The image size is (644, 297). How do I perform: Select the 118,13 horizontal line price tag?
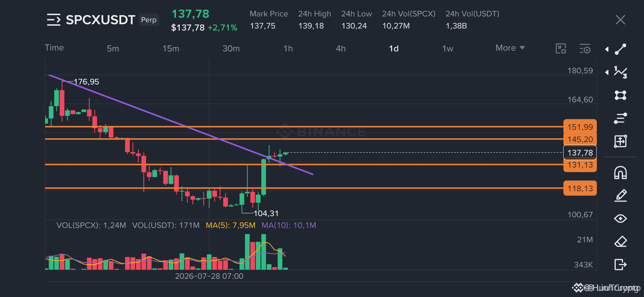pos(580,188)
